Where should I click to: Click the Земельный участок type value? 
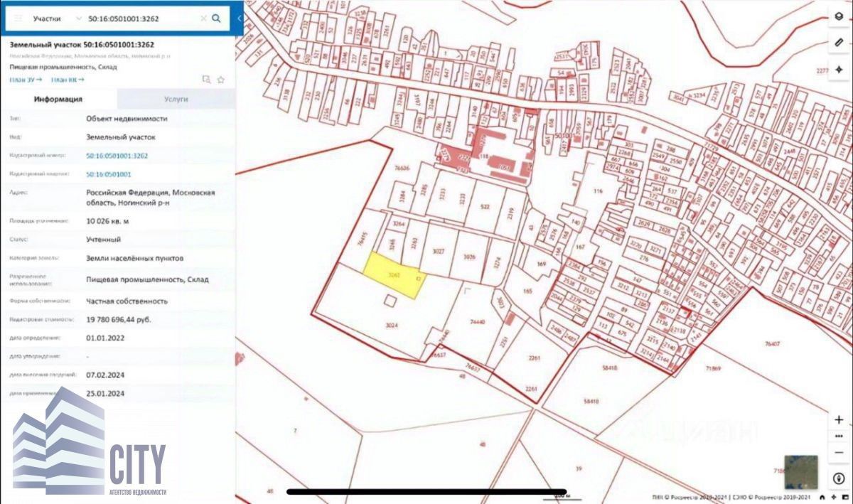click(120, 136)
